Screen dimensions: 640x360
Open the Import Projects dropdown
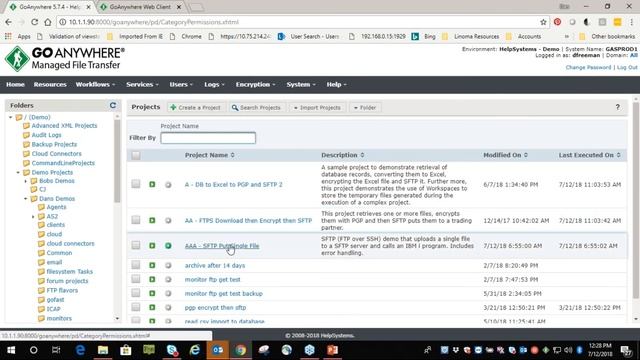pyautogui.click(x=317, y=108)
